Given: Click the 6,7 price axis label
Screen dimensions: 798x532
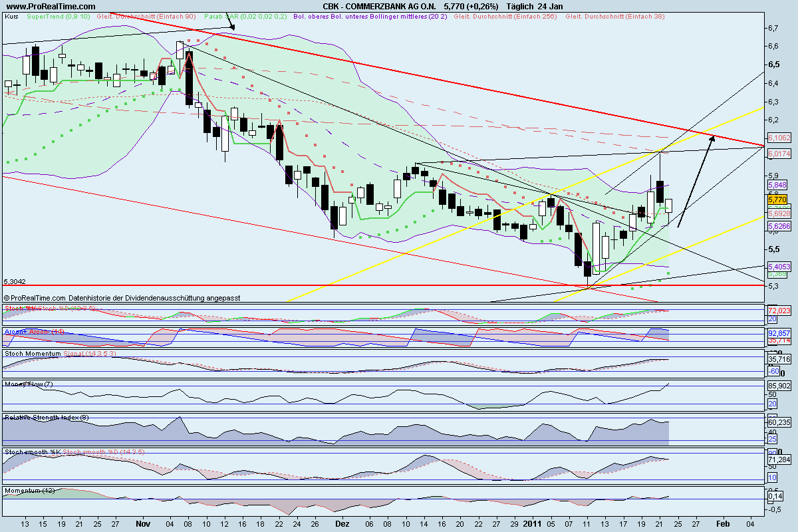Looking at the screenshot, I should pyautogui.click(x=773, y=28).
